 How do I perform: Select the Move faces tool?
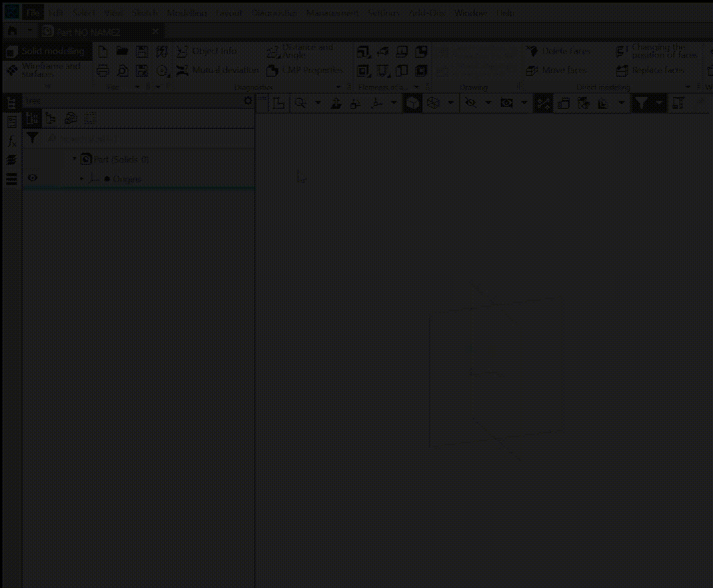tap(557, 70)
